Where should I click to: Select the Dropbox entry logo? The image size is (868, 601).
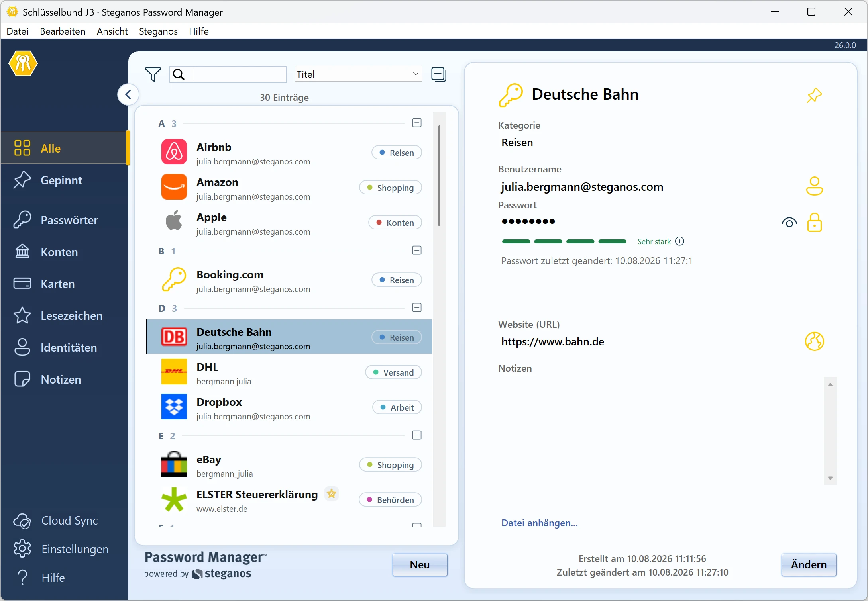[x=174, y=407]
